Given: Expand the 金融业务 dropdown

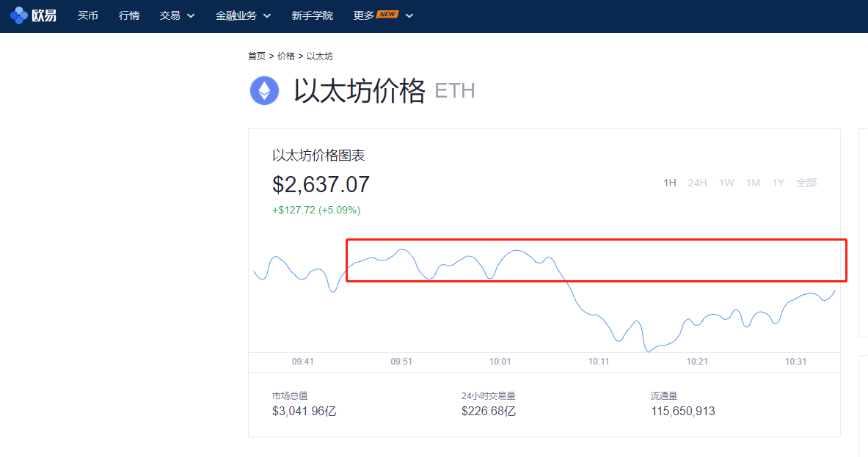Looking at the screenshot, I should [243, 15].
